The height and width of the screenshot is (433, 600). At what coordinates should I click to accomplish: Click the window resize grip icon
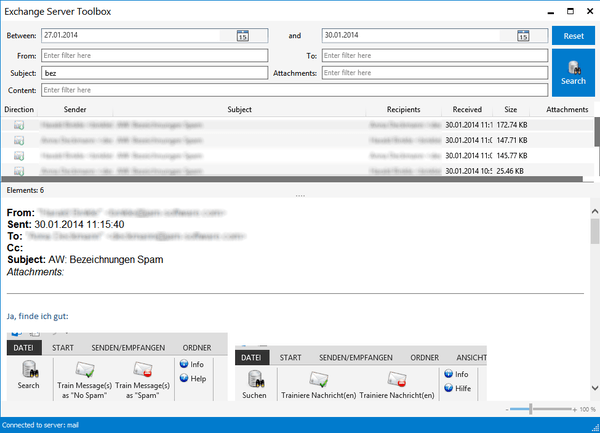click(595, 428)
